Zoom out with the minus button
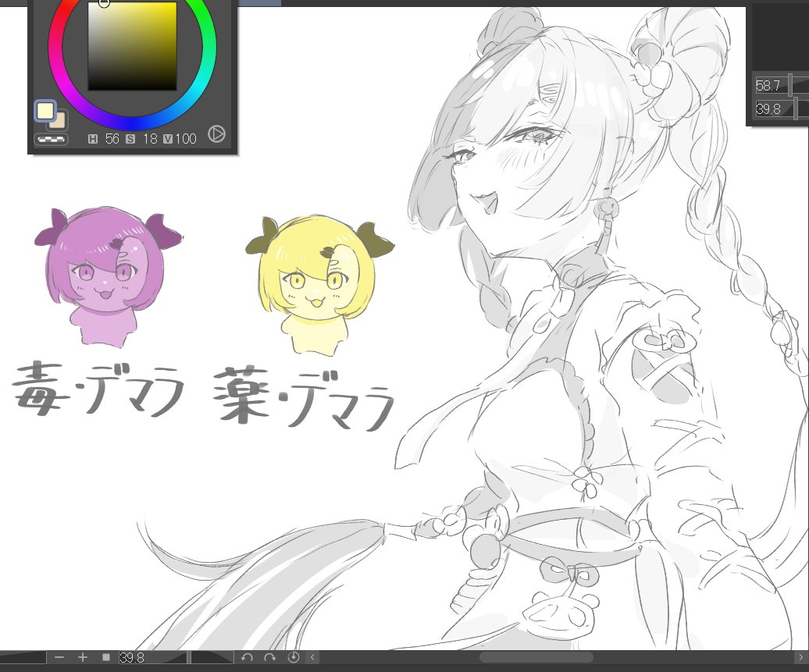The width and height of the screenshot is (809, 672). [59, 657]
